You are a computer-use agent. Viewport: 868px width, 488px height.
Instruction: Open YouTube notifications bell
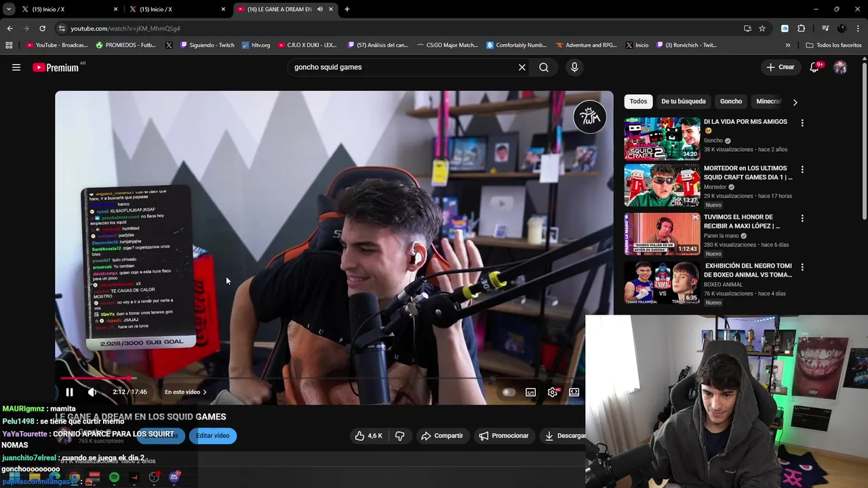coord(814,67)
